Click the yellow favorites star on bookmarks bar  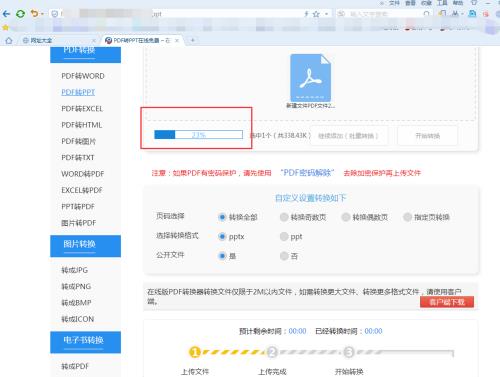pyautogui.click(x=5, y=28)
